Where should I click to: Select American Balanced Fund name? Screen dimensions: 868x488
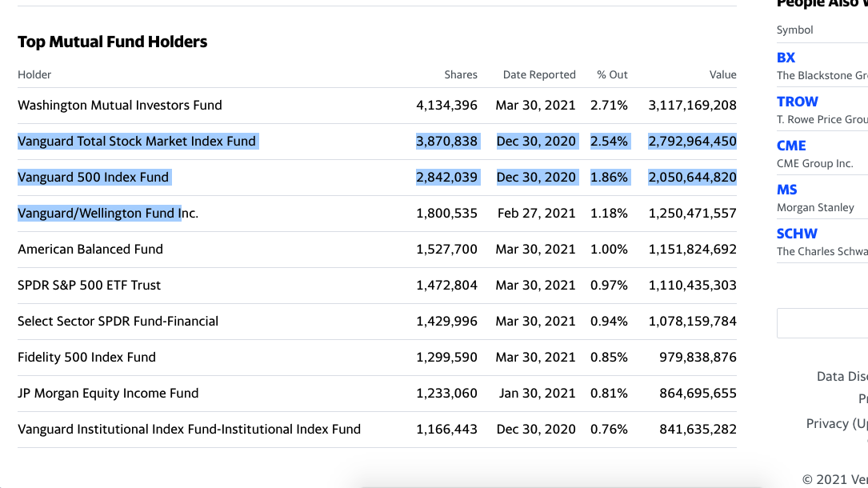coord(90,249)
